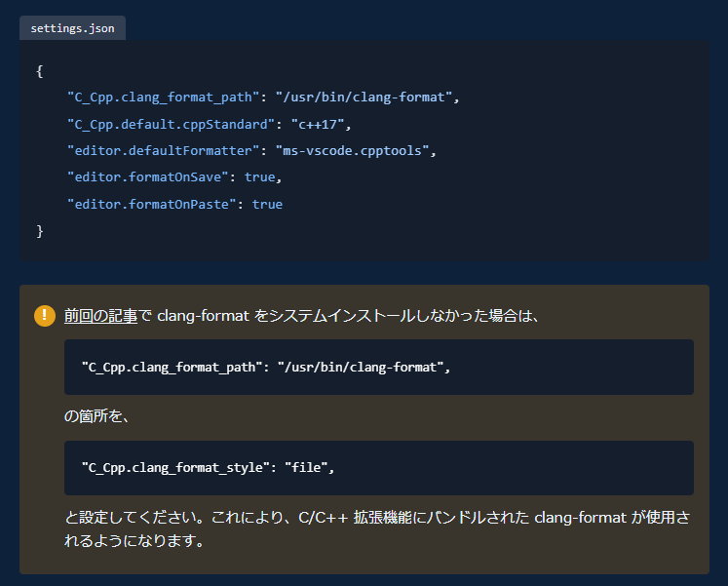This screenshot has width=728, height=586.
Task: Click the opening curly brace in code
Action: 40,71
